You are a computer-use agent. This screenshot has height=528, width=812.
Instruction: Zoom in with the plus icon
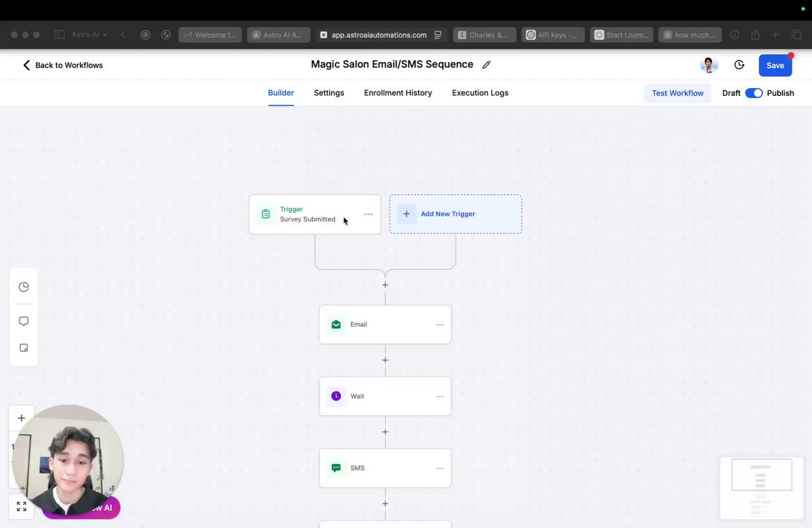(22, 418)
